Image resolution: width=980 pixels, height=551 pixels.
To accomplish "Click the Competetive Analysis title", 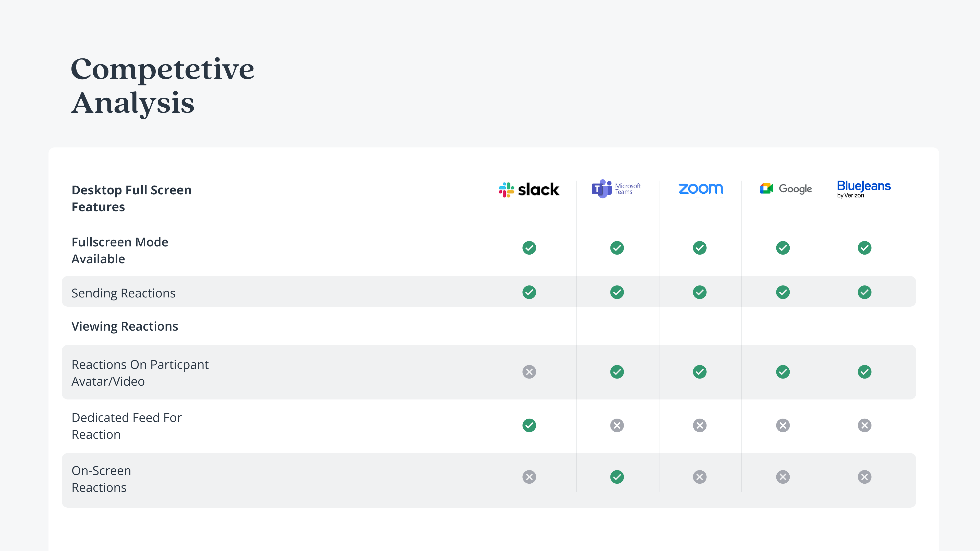I will 163,86.
